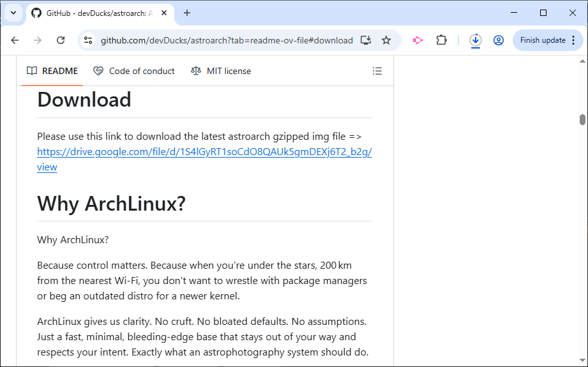Click the pink extension arrow icon
588x367 pixels.
pyautogui.click(x=418, y=40)
